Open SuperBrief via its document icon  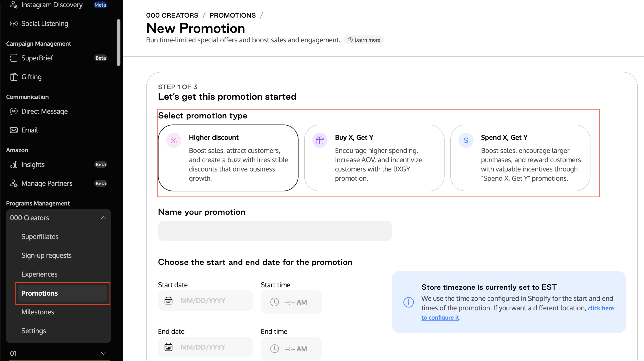(x=14, y=58)
